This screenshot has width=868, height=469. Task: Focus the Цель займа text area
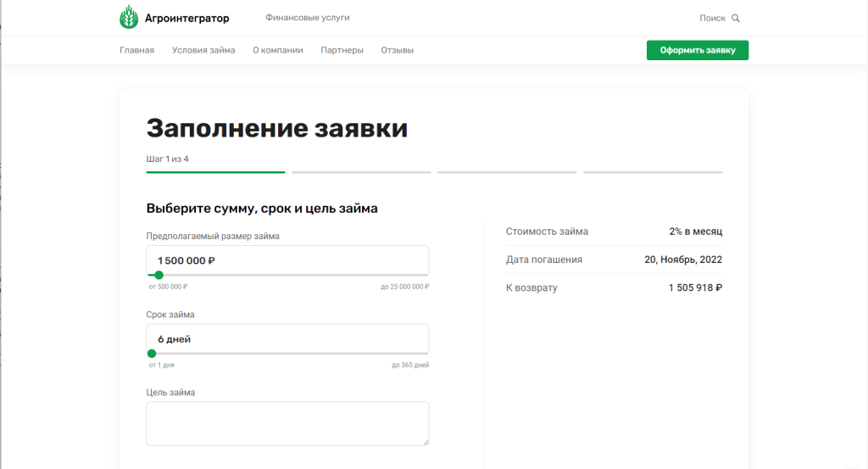point(287,423)
